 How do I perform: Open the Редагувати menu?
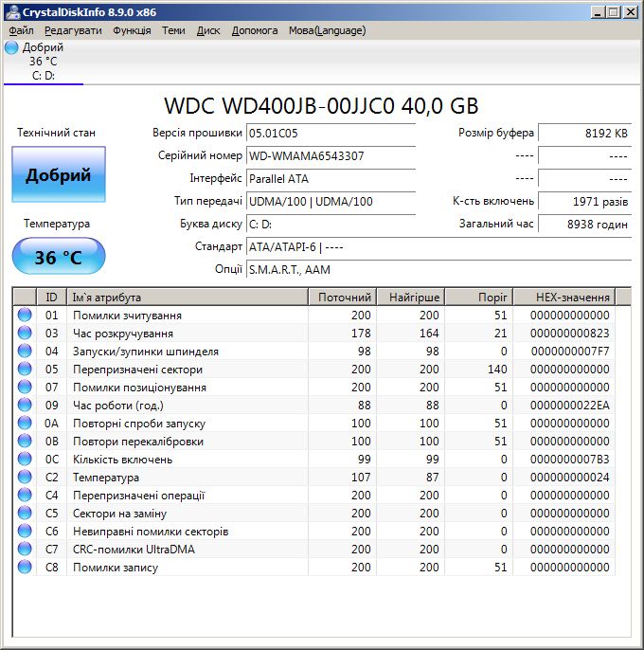coord(73,30)
